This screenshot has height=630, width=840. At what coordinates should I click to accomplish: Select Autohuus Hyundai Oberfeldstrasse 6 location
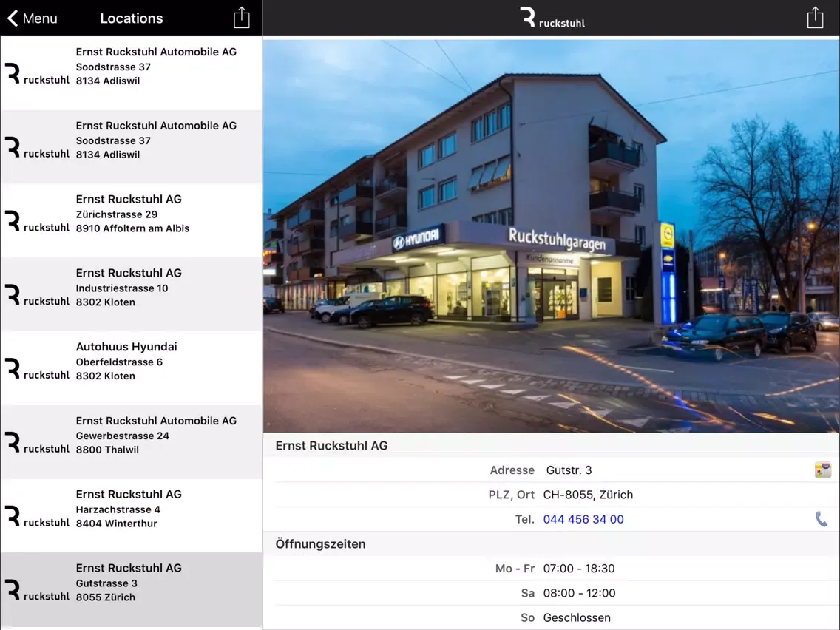click(132, 368)
